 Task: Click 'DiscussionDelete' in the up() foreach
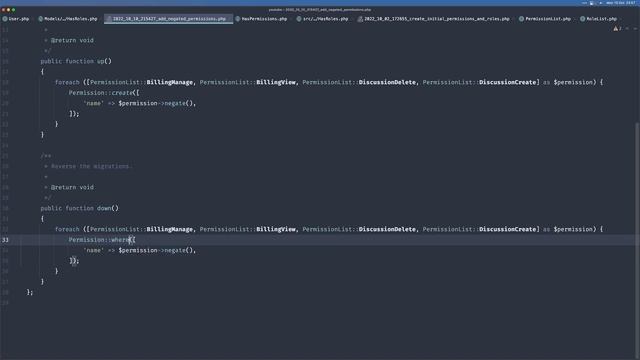387,82
